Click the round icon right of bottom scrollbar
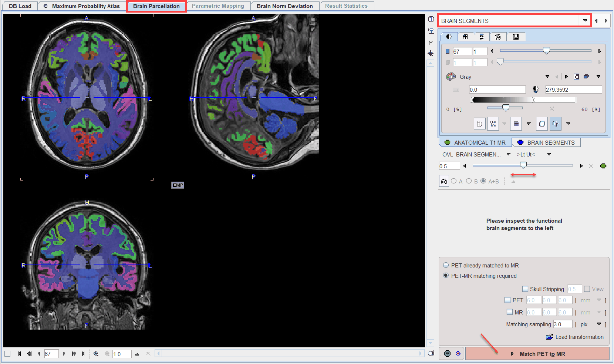Viewport: 614px width, 364px height. [431, 353]
